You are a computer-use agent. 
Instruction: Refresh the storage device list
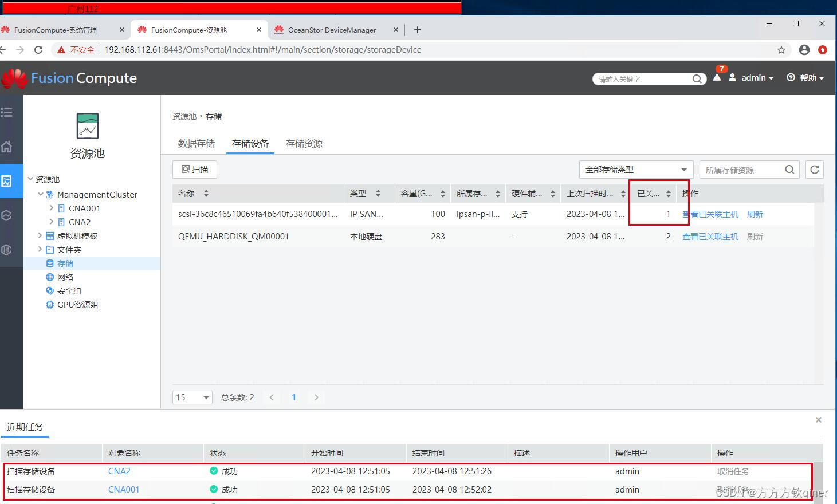[x=815, y=170]
